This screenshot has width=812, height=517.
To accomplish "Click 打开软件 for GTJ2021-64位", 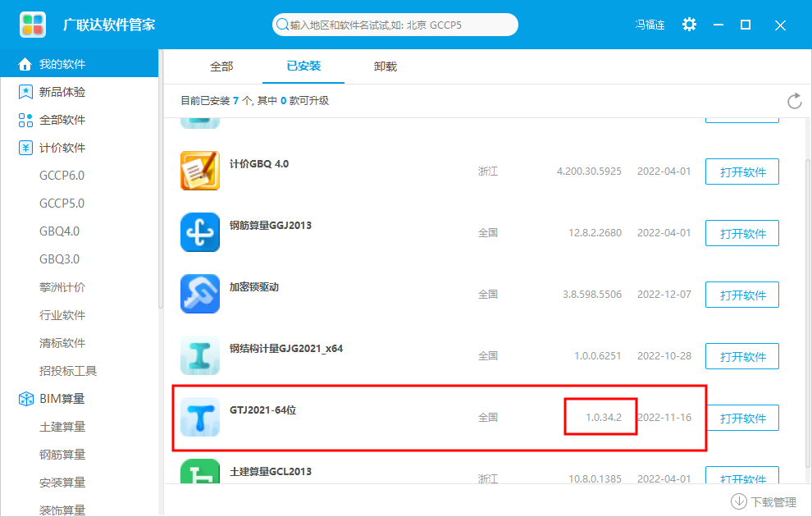I will point(742,418).
